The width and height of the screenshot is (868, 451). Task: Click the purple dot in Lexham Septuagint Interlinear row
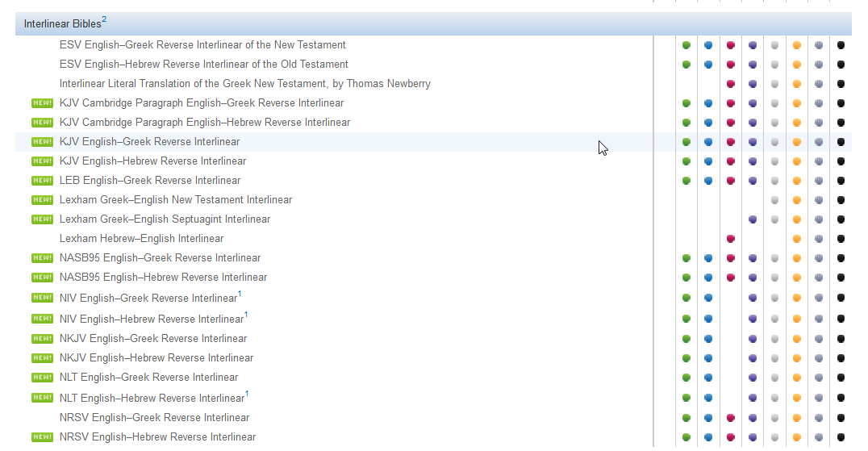(x=753, y=219)
